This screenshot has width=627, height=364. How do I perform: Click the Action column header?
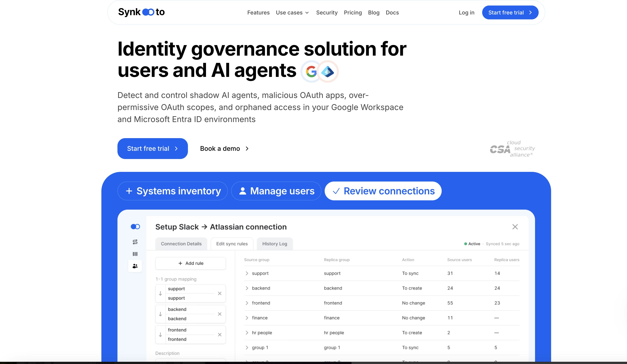pos(408,260)
